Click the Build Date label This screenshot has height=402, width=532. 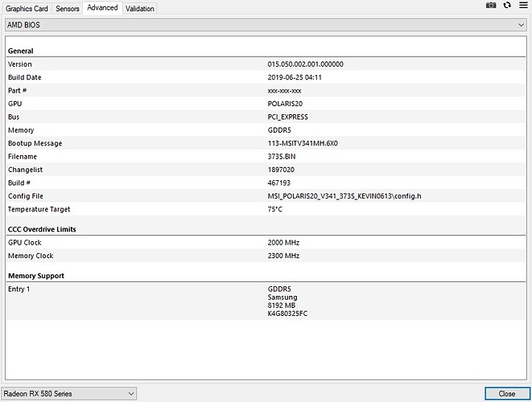[x=24, y=77]
